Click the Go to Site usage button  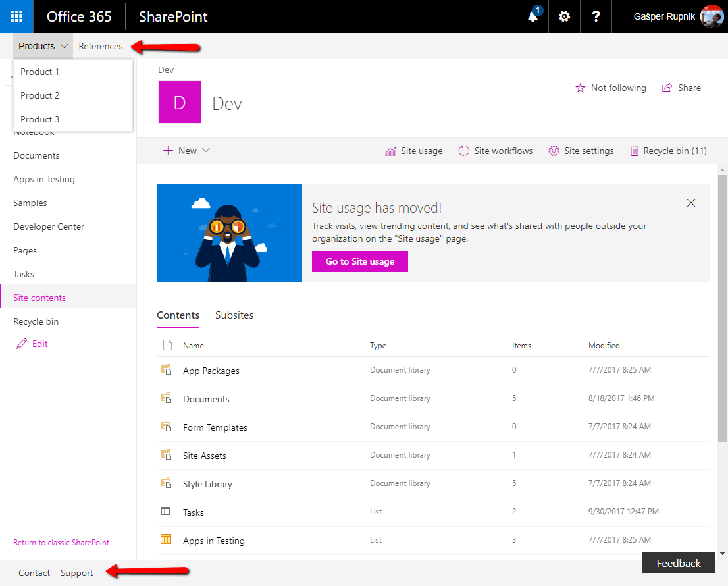click(360, 261)
